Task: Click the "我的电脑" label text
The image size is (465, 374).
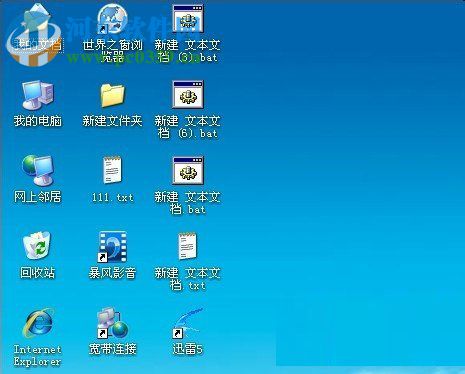Action: coord(38,121)
